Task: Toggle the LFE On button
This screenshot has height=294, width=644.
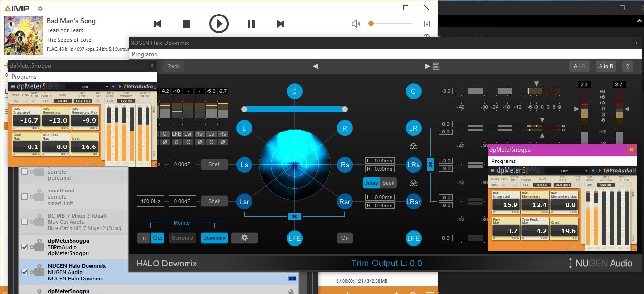Action: (345, 238)
